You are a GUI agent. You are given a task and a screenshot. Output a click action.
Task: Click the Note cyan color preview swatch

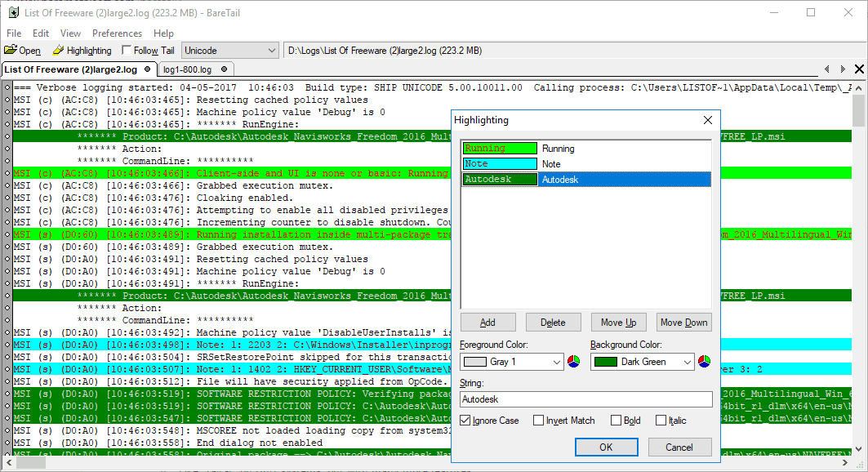point(500,164)
